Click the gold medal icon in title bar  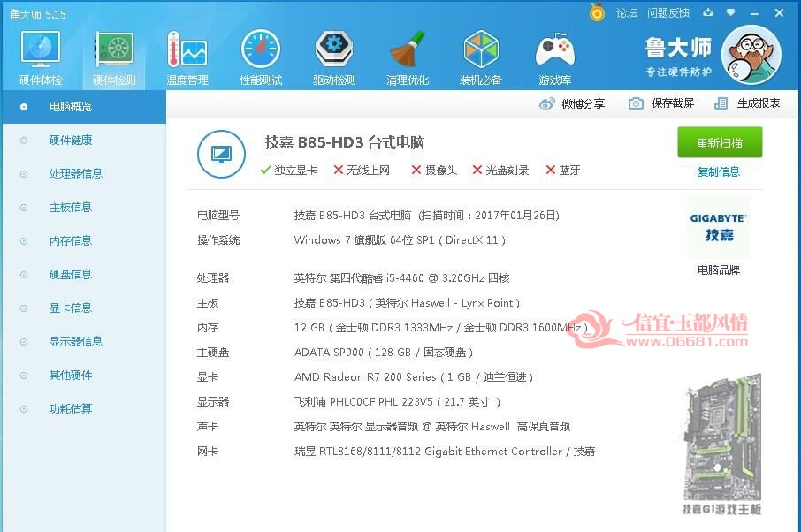coord(597,12)
